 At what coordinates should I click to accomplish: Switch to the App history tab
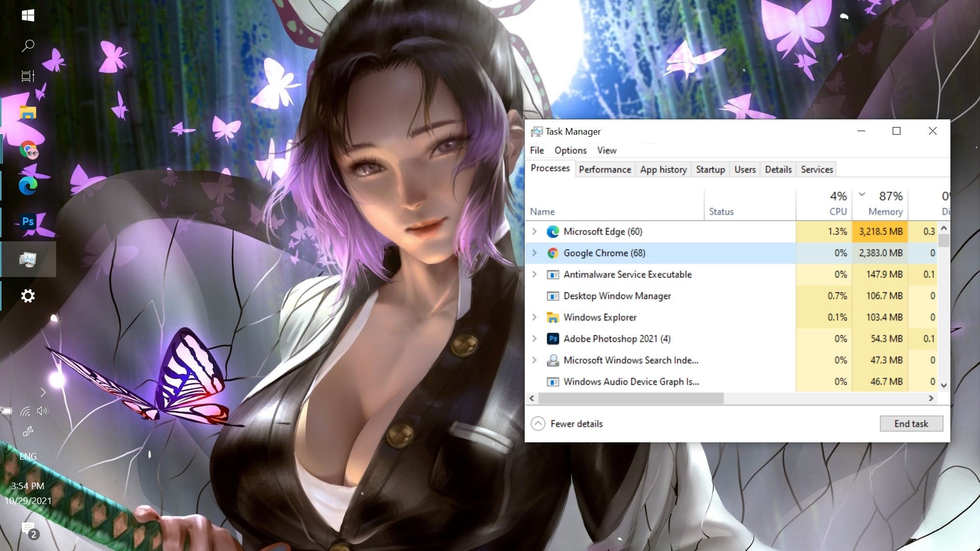point(664,169)
